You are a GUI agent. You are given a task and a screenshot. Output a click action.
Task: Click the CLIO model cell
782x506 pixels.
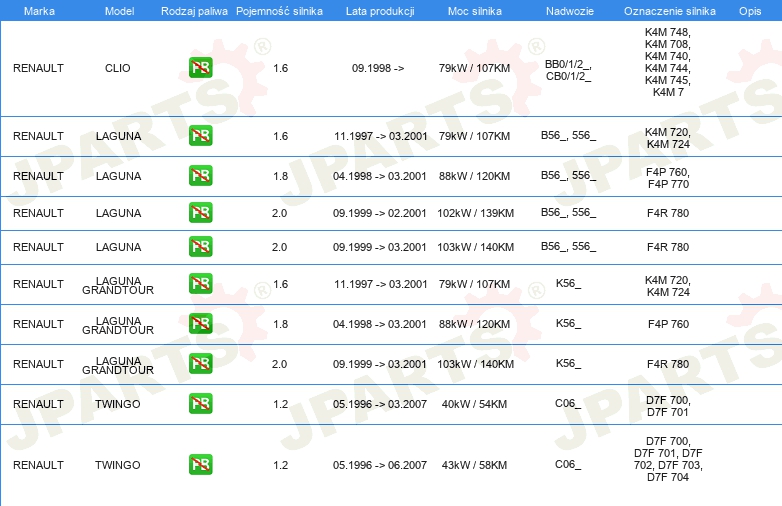[118, 68]
